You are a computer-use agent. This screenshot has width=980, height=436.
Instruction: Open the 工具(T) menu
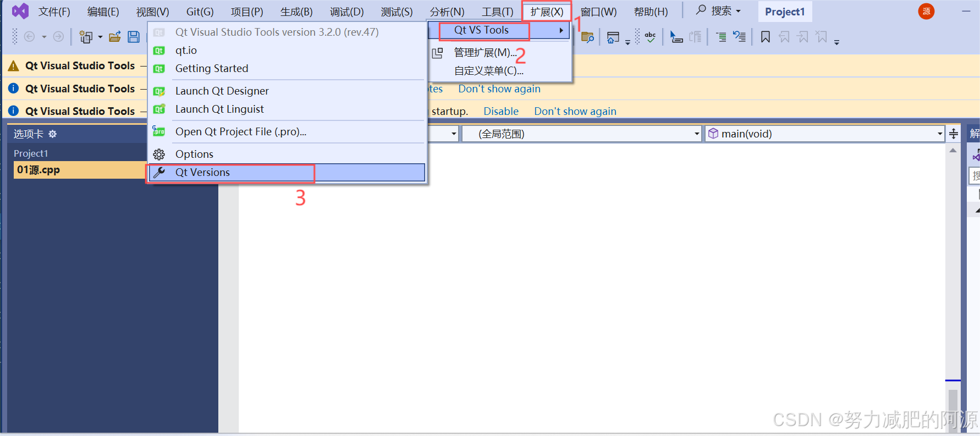(x=497, y=12)
